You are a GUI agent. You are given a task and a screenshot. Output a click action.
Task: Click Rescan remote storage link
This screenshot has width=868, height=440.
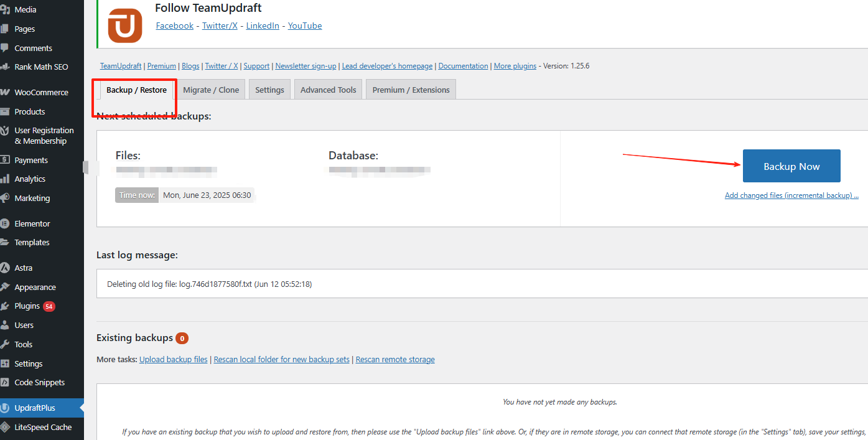point(395,359)
